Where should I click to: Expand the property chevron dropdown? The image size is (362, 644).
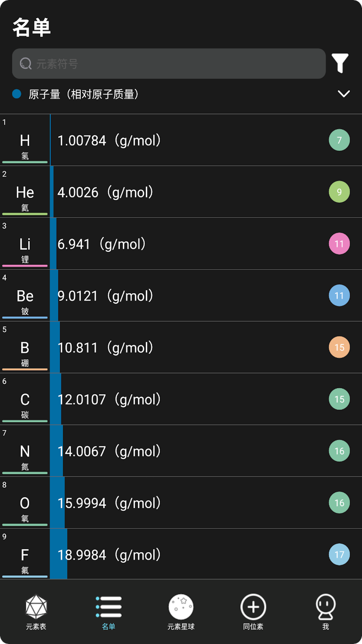point(344,94)
